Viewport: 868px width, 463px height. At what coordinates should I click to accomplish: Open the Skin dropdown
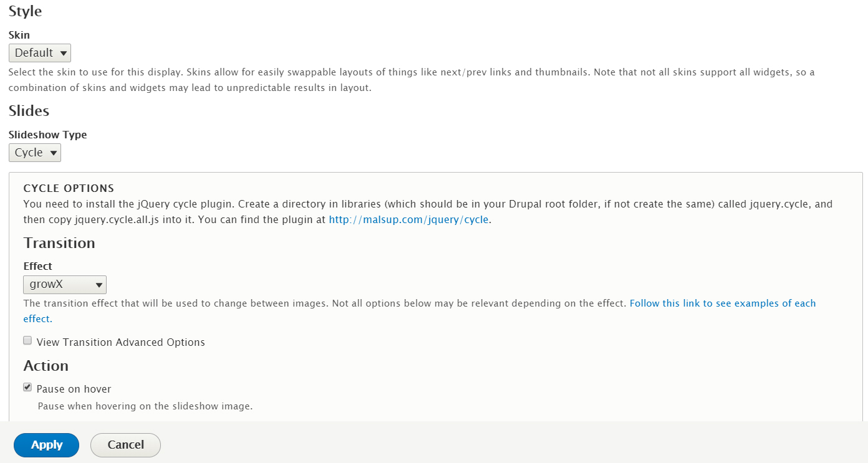pyautogui.click(x=40, y=53)
